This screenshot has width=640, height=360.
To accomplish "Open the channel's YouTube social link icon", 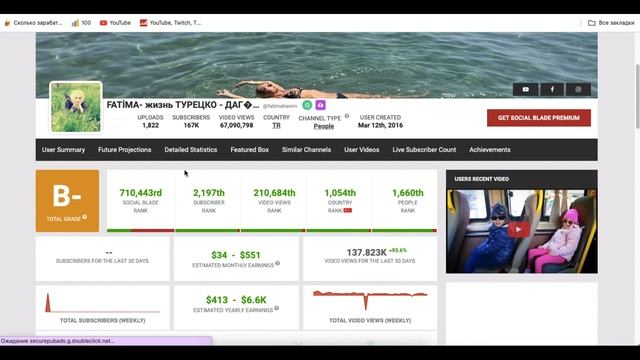I will click(x=525, y=89).
